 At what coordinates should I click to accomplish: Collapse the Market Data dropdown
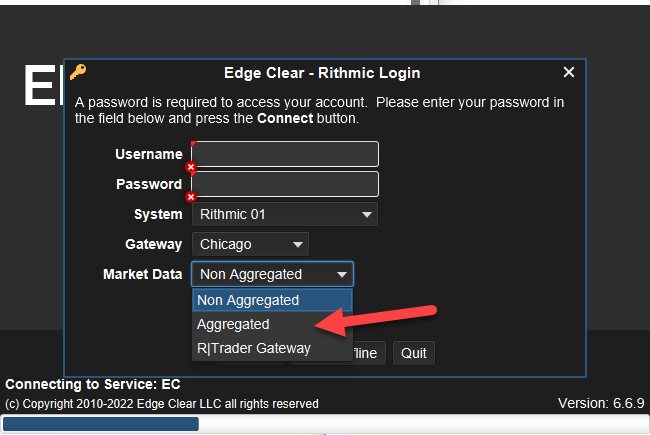272,274
